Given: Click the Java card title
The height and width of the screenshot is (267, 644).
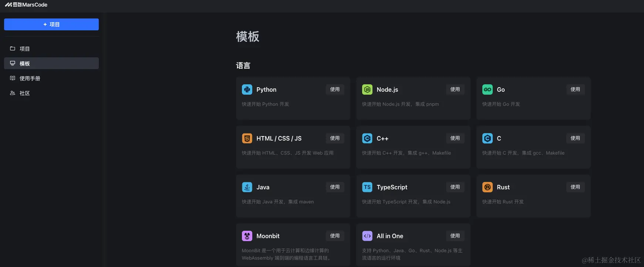Looking at the screenshot, I should click(263, 187).
